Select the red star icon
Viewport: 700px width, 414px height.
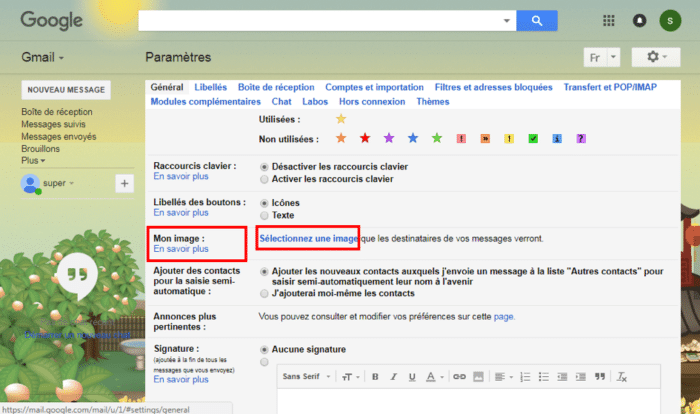pos(365,138)
